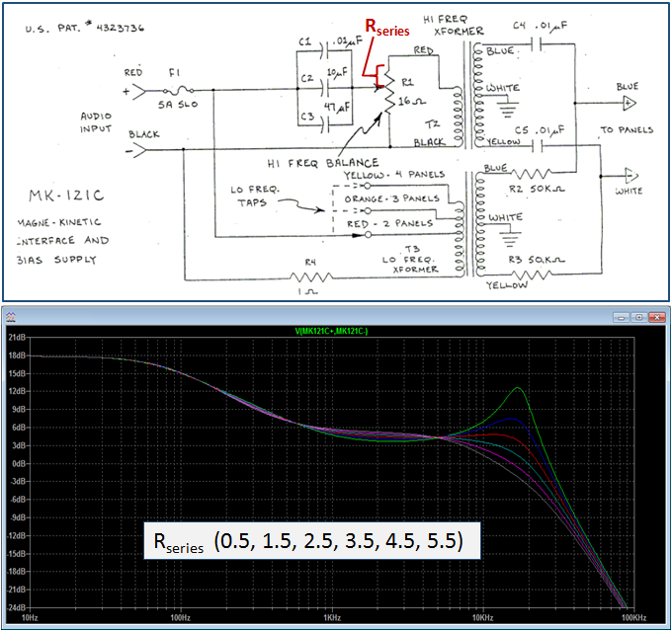Viewport: 672px width, 631px height.
Task: Click the TO PANELS label
Action: (627, 129)
